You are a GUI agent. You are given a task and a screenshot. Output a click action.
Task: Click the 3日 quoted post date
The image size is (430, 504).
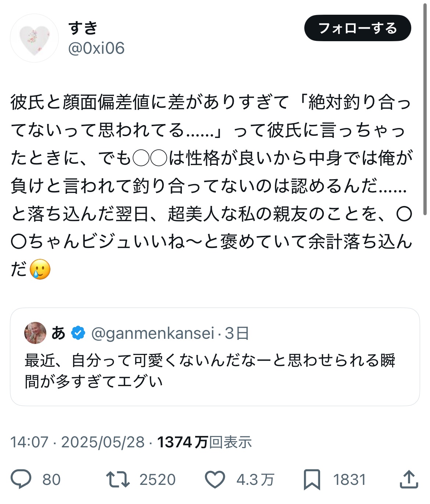[237, 333]
